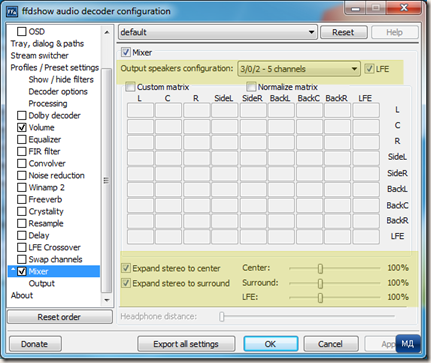The image size is (431, 363).
Task: Click the matrix cell column R, row R
Action: point(197,142)
